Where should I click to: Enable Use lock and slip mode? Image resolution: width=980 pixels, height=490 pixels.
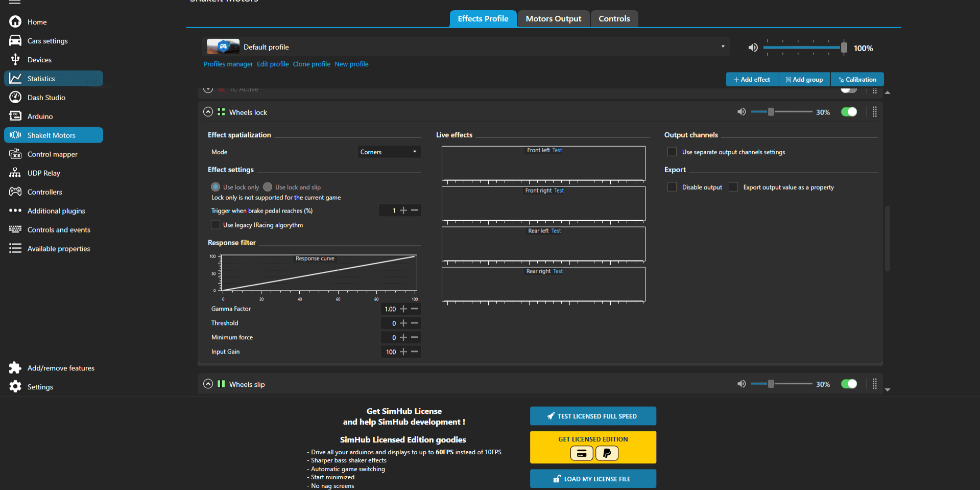pyautogui.click(x=268, y=187)
